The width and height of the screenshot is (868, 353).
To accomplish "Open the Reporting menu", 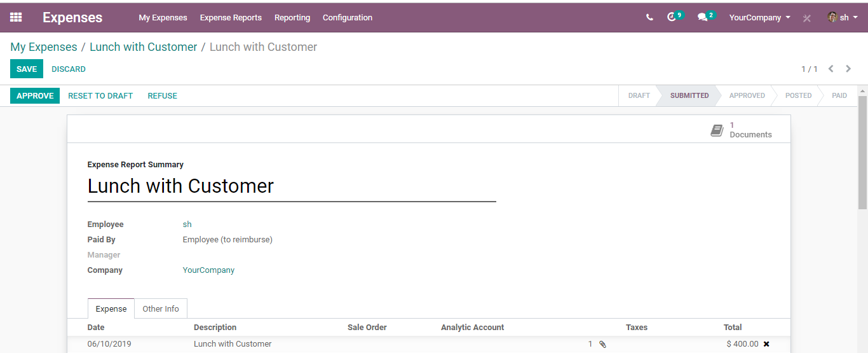I will point(292,18).
